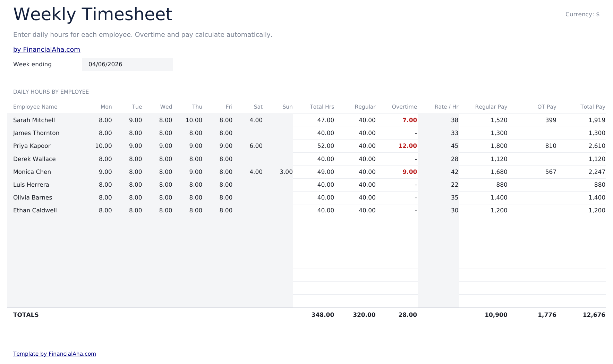Select Priya Kapoor's Monday hours 10.00
Screen dimensions: 613x364
point(103,146)
